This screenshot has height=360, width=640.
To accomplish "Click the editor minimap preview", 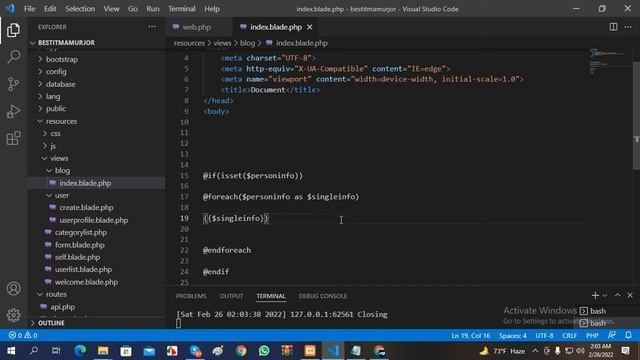I will (610, 61).
